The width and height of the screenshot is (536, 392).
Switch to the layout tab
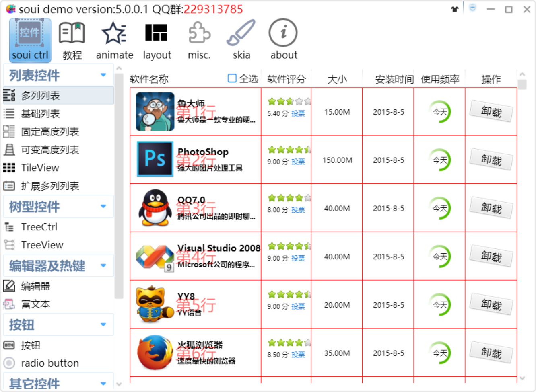point(157,40)
